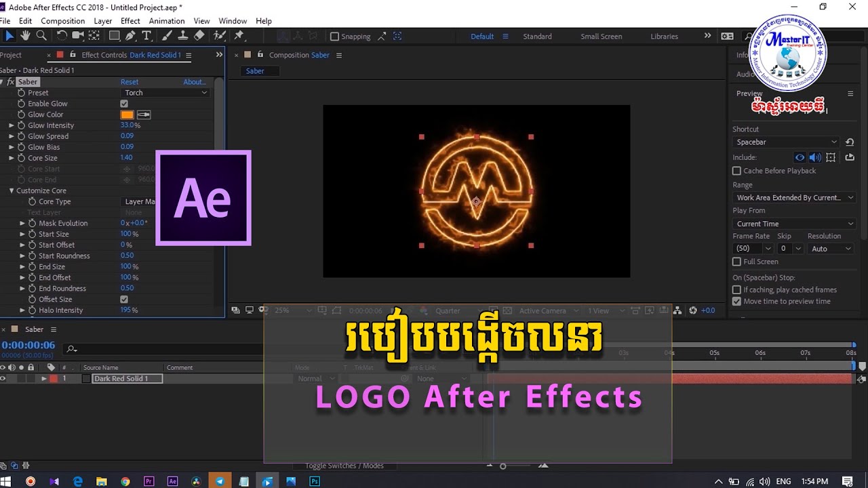Open the Animation menu
Viewport: 868px width, 488px height.
coord(167,21)
